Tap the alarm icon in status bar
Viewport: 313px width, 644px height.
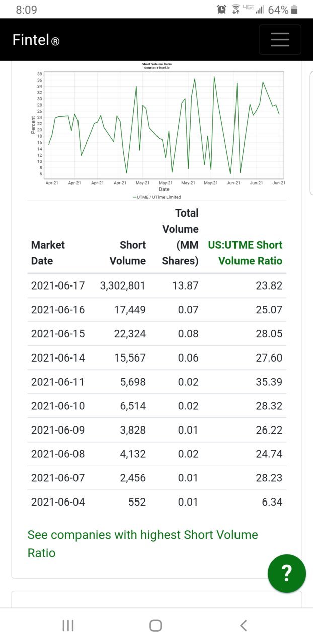pos(222,9)
